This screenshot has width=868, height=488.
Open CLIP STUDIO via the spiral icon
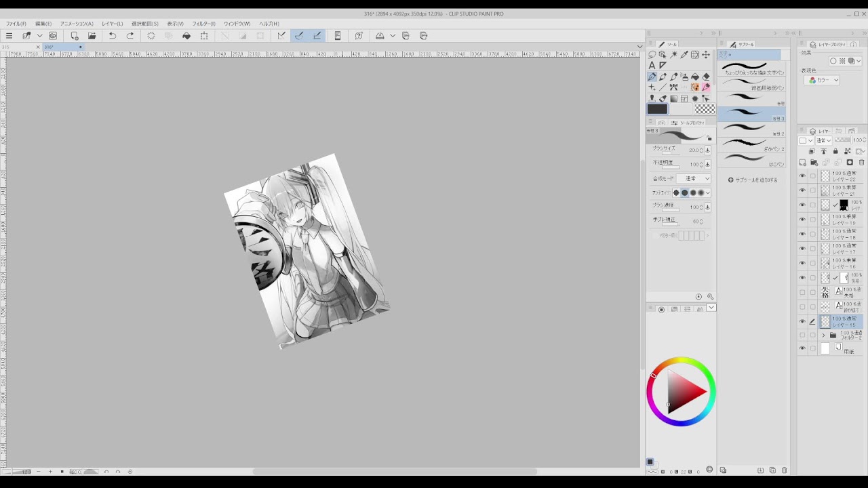point(53,36)
